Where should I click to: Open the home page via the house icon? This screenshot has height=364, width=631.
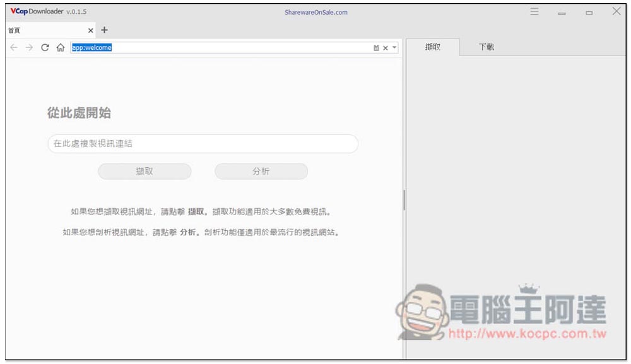(x=61, y=47)
